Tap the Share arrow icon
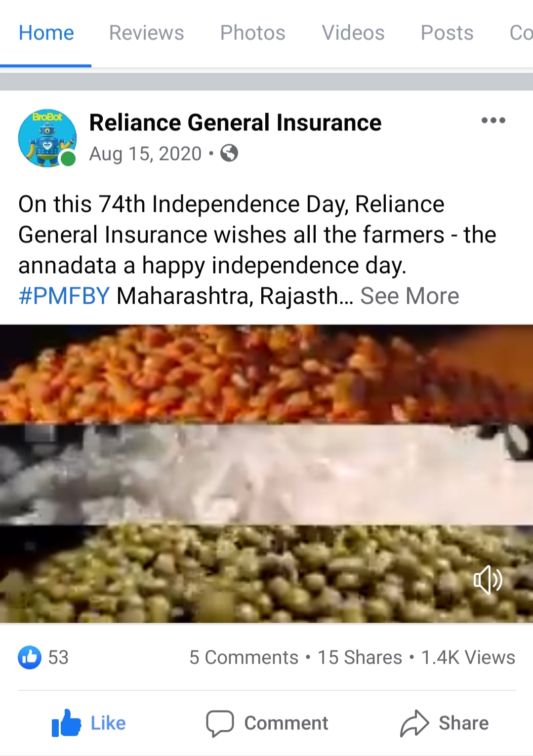The height and width of the screenshot is (756, 533). coord(414,723)
